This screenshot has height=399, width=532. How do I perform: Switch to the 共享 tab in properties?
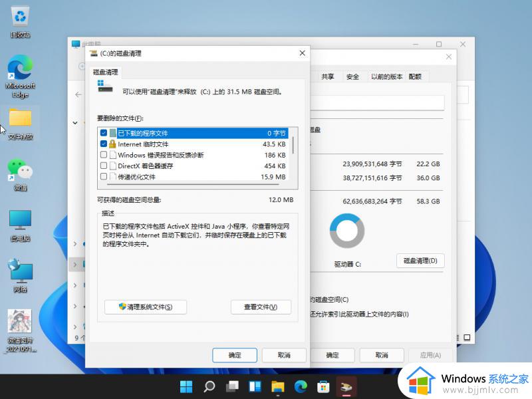coord(327,76)
